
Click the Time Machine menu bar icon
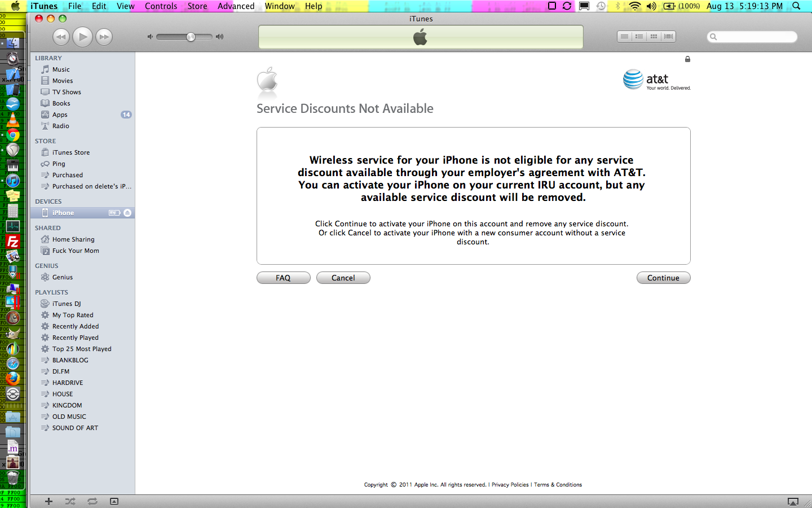coord(601,6)
